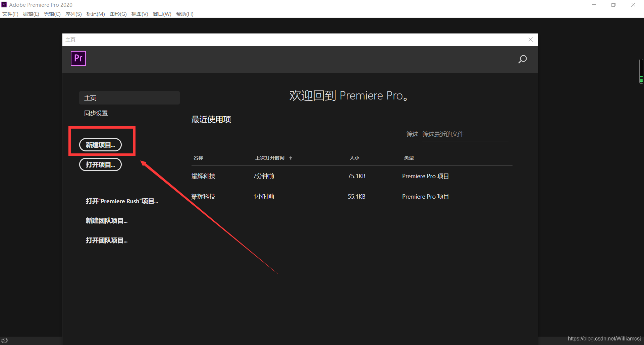The width and height of the screenshot is (644, 345).
Task: Open the 序列(S) menu
Action: coord(73,14)
